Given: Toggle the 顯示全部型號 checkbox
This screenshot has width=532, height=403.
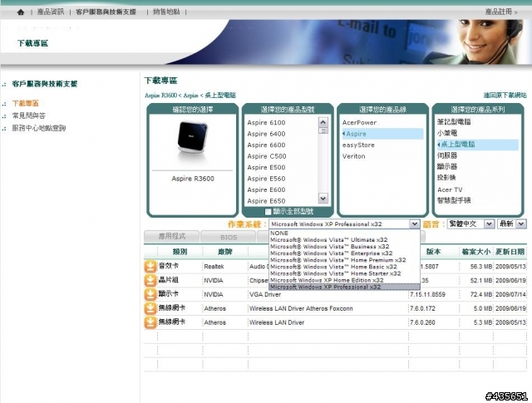Looking at the screenshot, I should tap(268, 212).
